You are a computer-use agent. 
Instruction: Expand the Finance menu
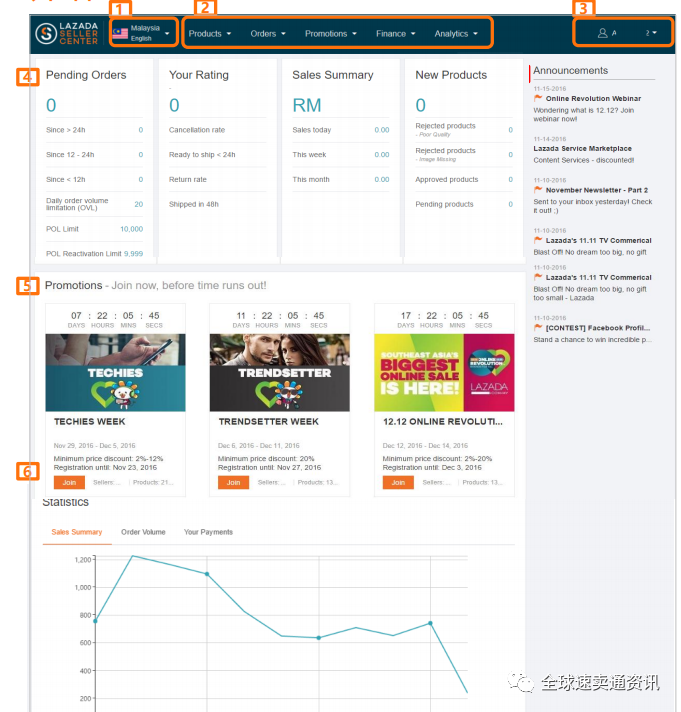click(x=395, y=34)
